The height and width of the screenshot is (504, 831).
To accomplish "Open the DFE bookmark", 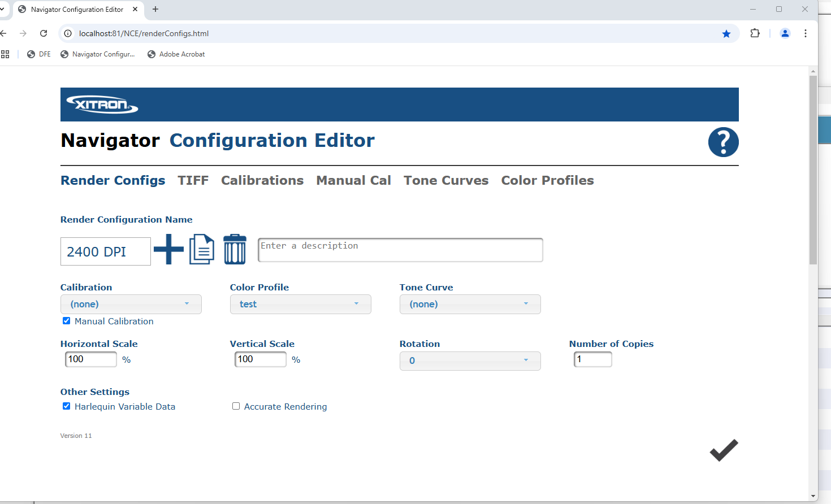I will pos(39,54).
